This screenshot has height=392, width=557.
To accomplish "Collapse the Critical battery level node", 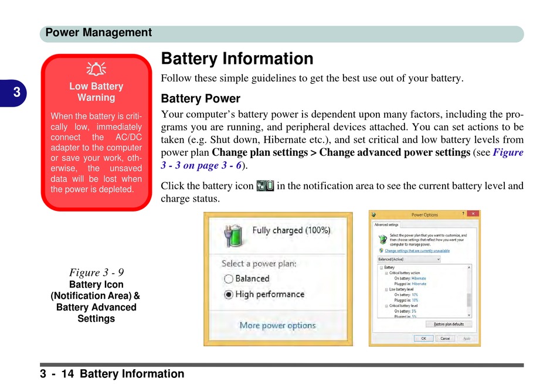I will pos(386,306).
